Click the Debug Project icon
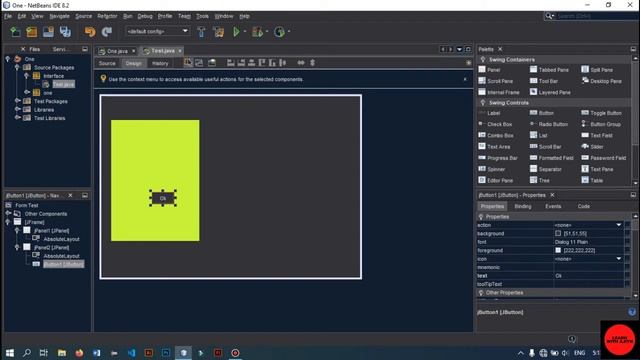The width and height of the screenshot is (640, 360). point(258,32)
